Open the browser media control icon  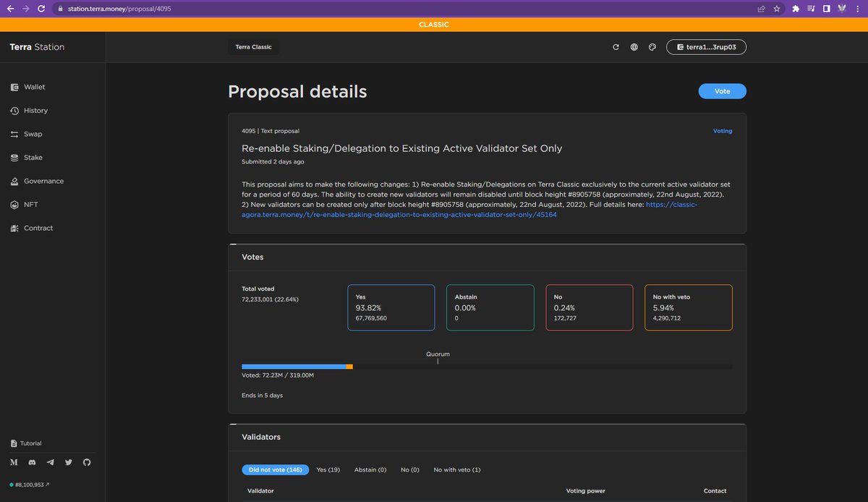(x=811, y=9)
